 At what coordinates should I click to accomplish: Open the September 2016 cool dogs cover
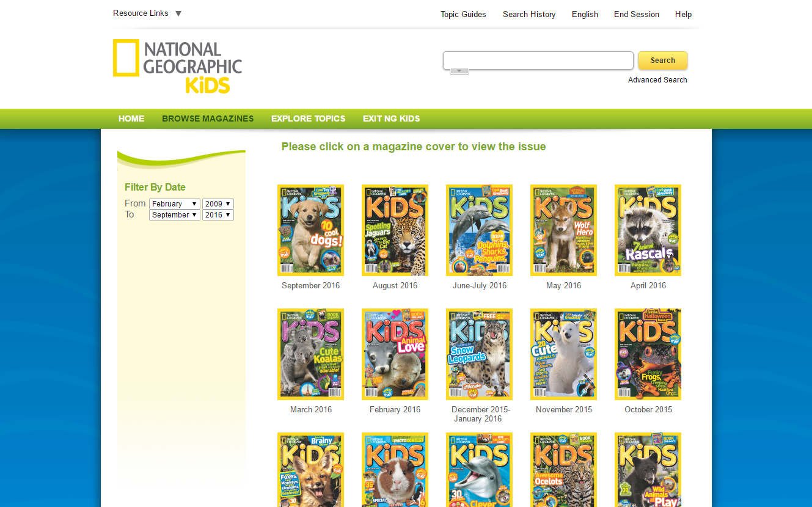tap(310, 230)
